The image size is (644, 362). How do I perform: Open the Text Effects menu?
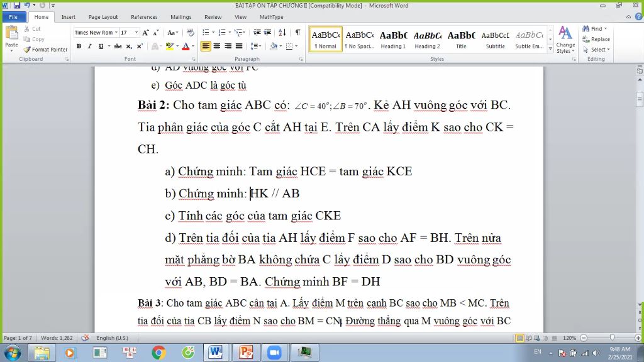click(155, 47)
